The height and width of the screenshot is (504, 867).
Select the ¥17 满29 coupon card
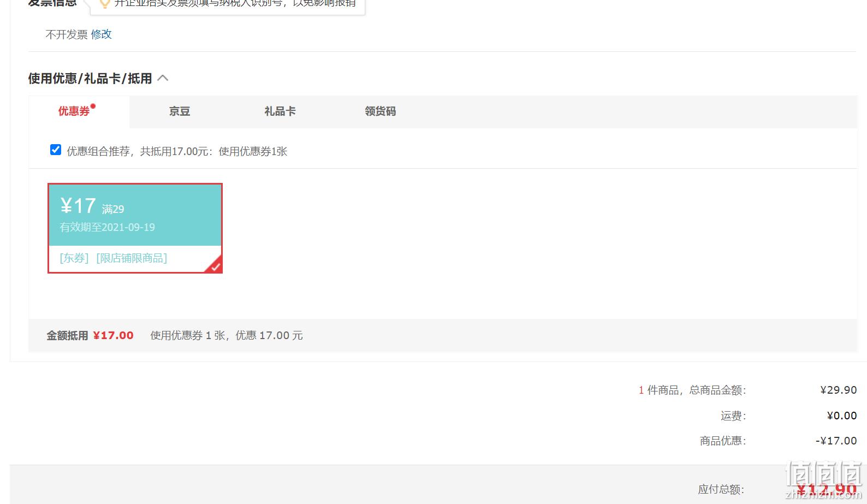pos(135,228)
